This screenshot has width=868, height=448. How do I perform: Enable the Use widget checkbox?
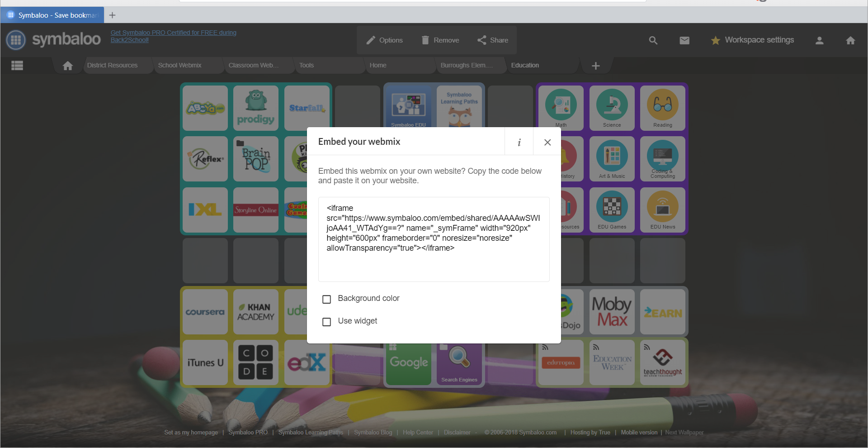tap(326, 322)
